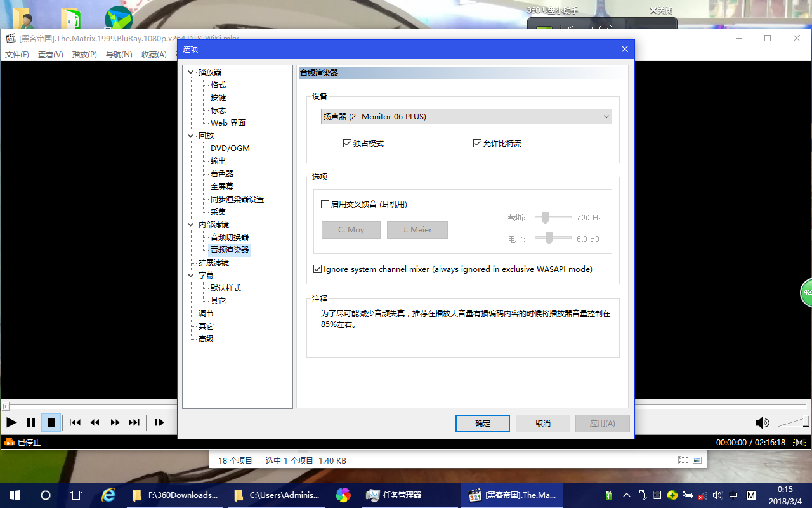This screenshot has height=508, width=812.
Task: Click the Stop playback icon
Action: (51, 422)
